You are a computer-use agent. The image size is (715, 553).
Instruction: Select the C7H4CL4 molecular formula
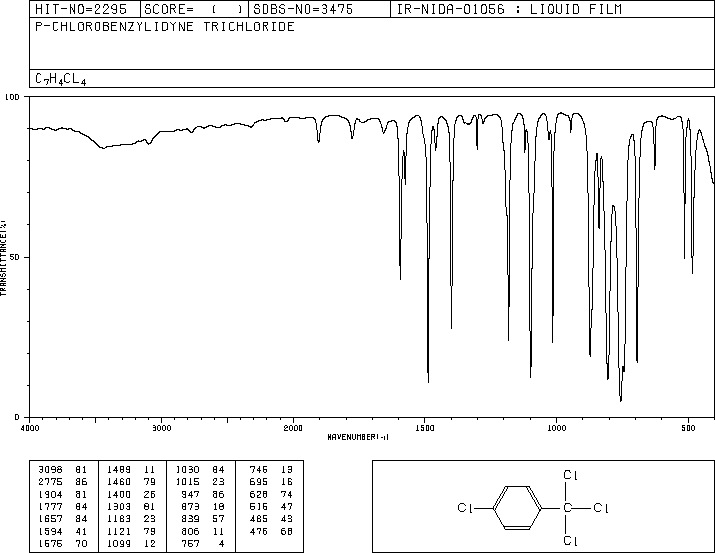[x=60, y=79]
